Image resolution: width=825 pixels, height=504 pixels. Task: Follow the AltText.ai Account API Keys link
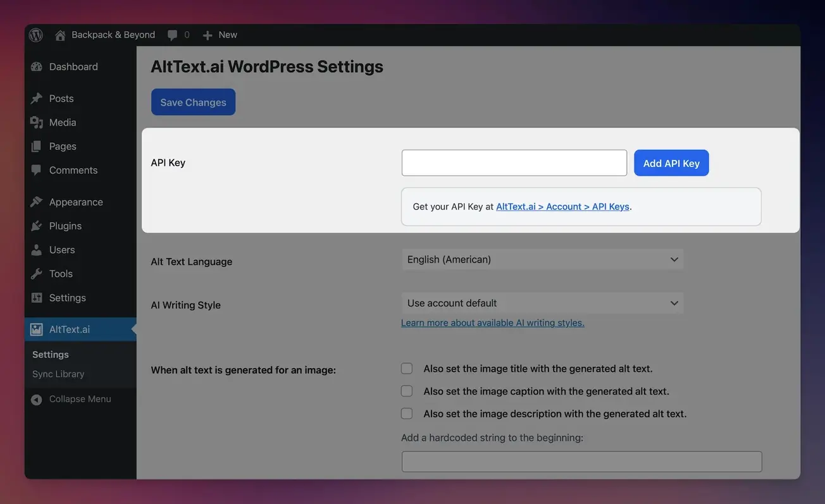(x=562, y=206)
